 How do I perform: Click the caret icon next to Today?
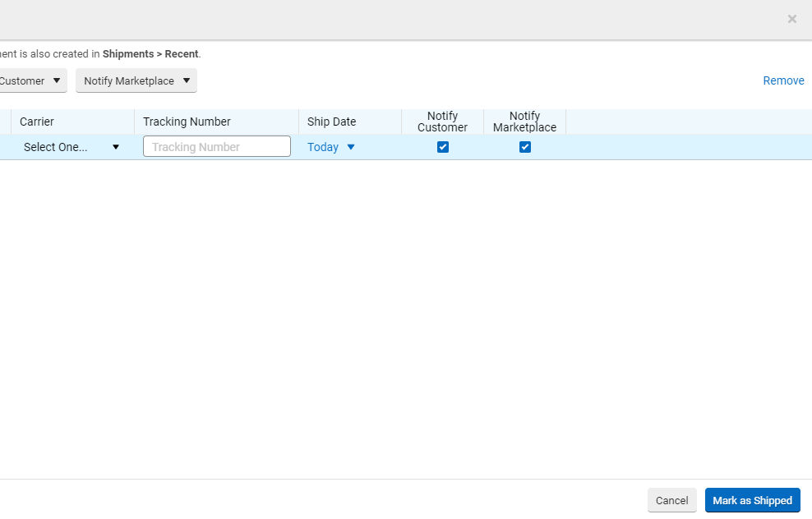point(351,147)
